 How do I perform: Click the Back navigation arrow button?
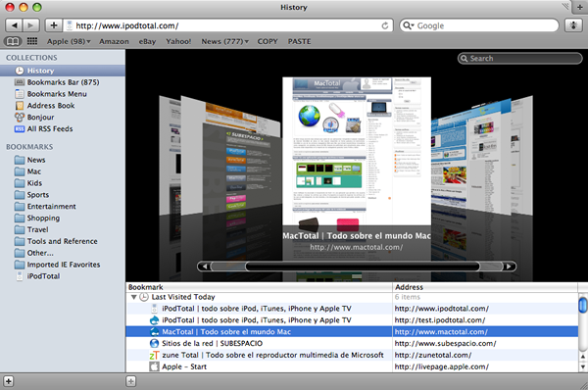coord(14,25)
